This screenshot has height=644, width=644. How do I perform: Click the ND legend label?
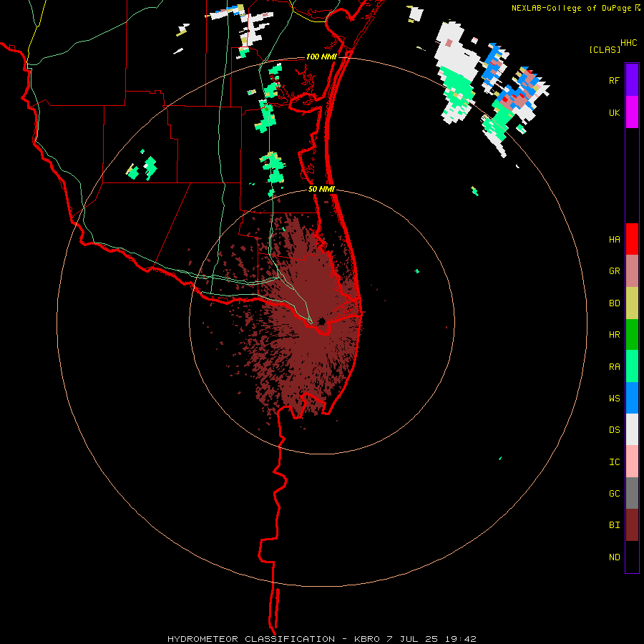coord(614,557)
